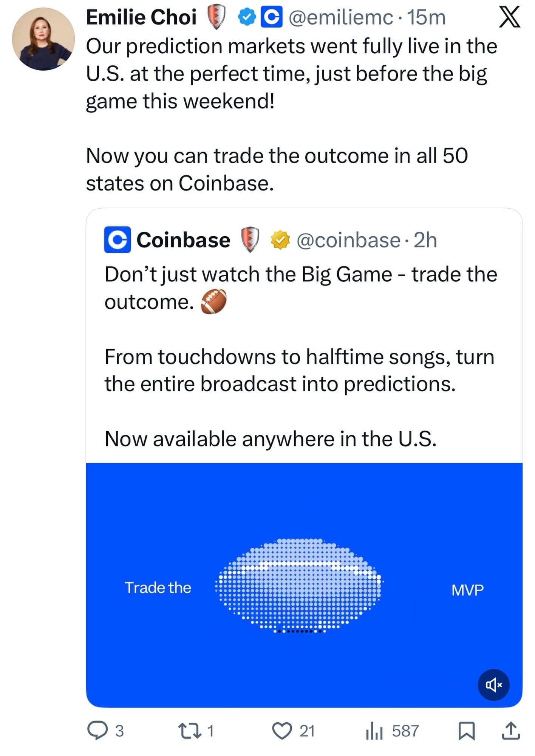Repost this tweet using the retweet icon

(x=190, y=730)
